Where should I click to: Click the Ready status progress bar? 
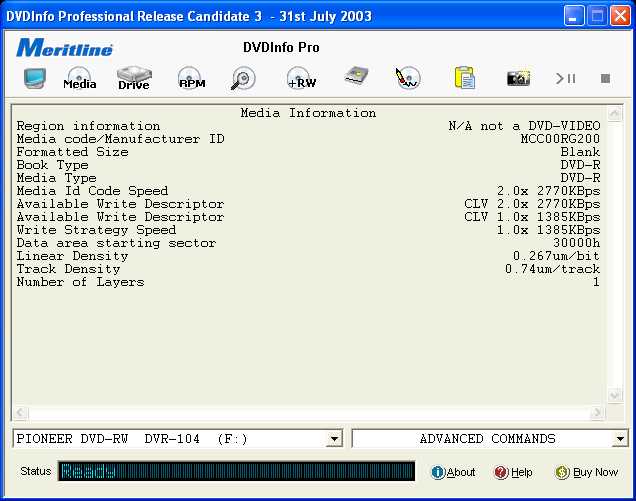pyautogui.click(x=236, y=471)
